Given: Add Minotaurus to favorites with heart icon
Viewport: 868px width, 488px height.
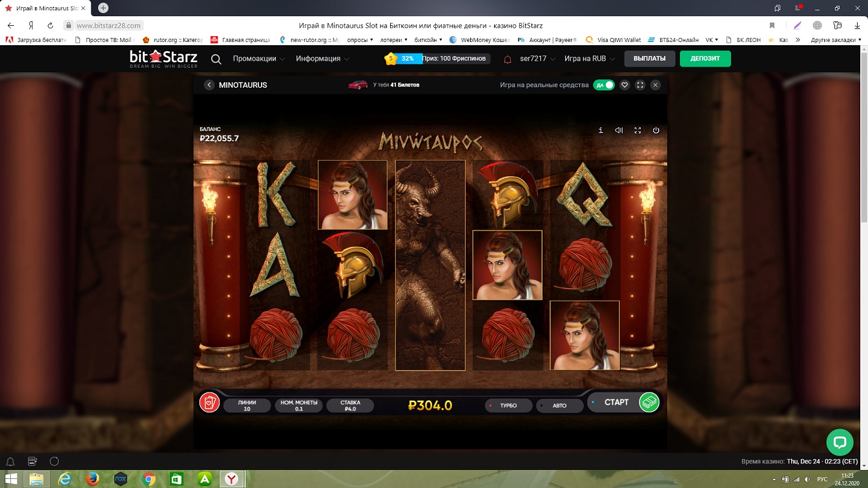Looking at the screenshot, I should click(x=625, y=85).
